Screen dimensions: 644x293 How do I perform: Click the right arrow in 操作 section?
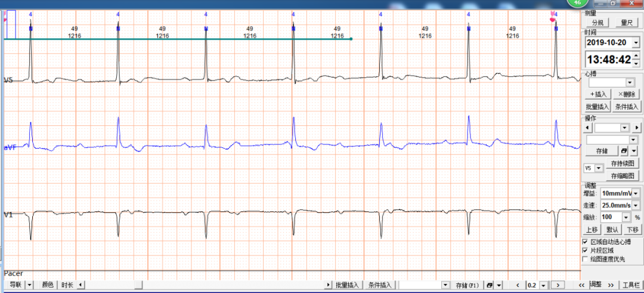pyautogui.click(x=637, y=128)
